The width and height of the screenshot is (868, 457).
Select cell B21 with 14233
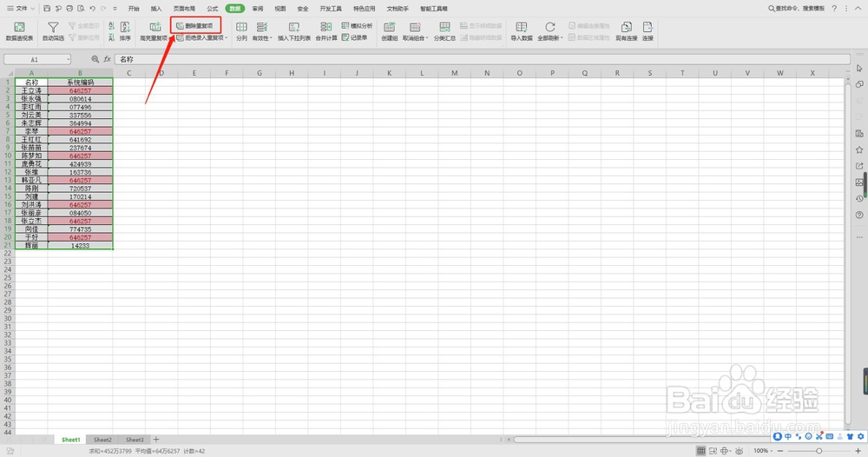pos(80,245)
